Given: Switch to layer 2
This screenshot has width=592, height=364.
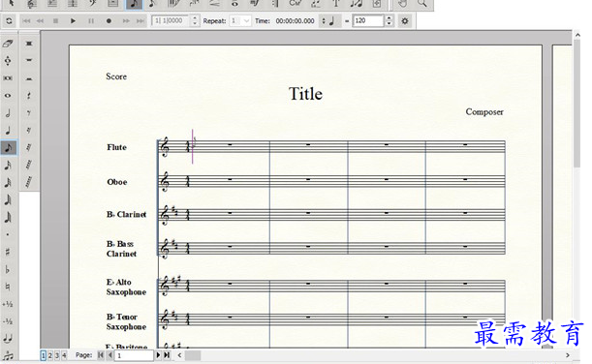Looking at the screenshot, I should tap(50, 355).
